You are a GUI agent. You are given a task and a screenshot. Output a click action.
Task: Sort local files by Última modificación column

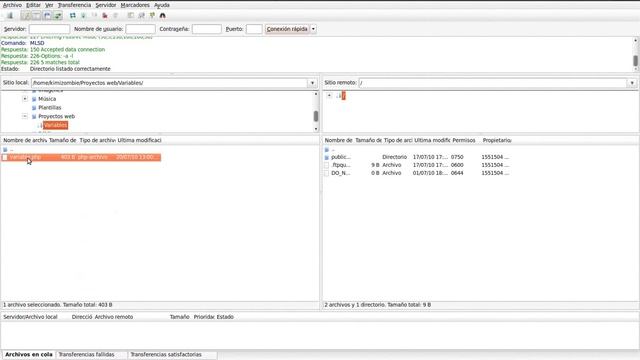pyautogui.click(x=139, y=140)
